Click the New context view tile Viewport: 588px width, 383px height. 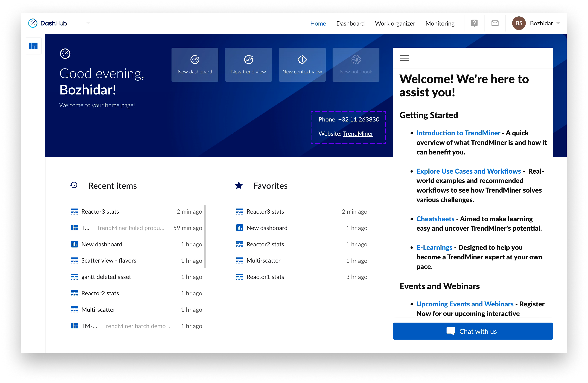(302, 65)
